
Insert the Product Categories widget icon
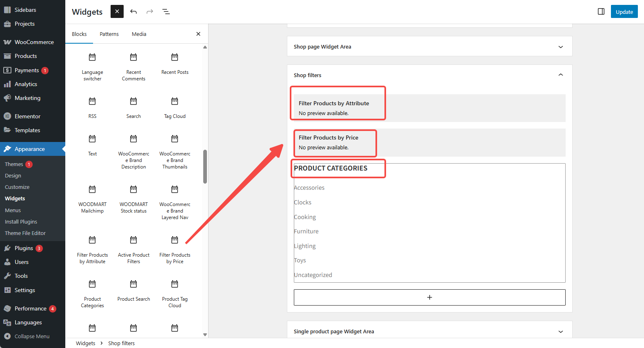pyautogui.click(x=92, y=284)
